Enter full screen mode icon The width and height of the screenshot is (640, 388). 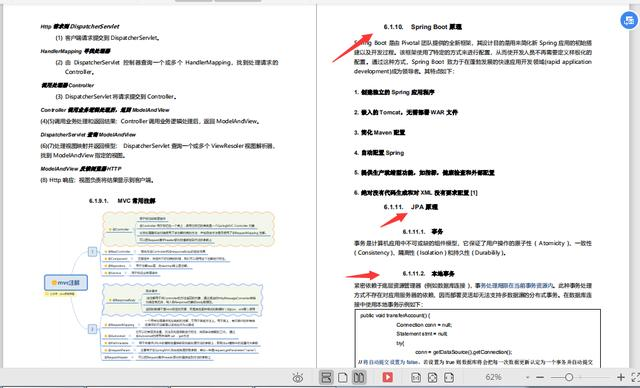pos(636,377)
